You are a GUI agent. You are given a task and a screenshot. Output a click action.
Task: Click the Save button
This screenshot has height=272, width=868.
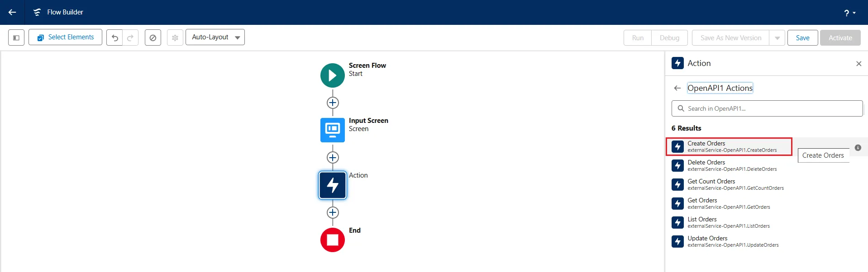[802, 38]
